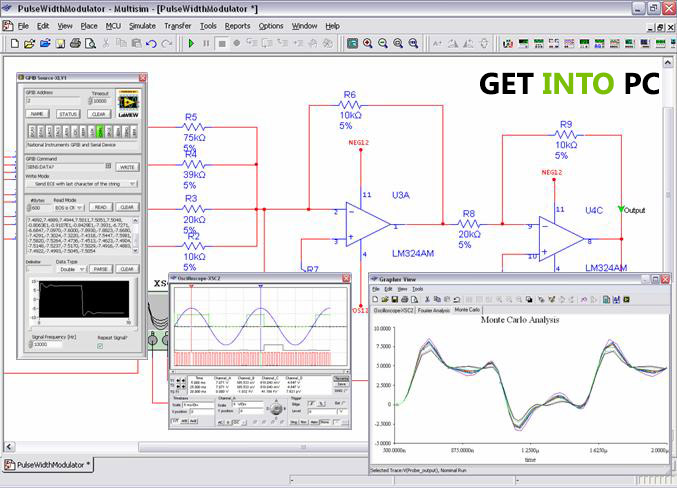Click the GPIB Address input field
677x488 pixels.
53,101
